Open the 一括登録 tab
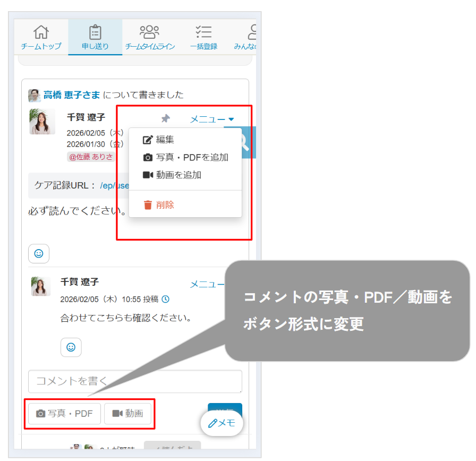The height and width of the screenshot is (461, 476). (203, 37)
